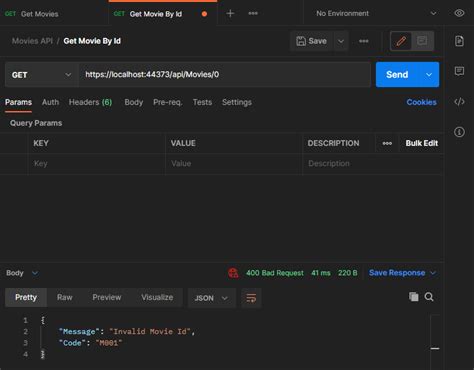The height and width of the screenshot is (370, 474).
Task: Open the GET method dropdown
Action: click(42, 75)
